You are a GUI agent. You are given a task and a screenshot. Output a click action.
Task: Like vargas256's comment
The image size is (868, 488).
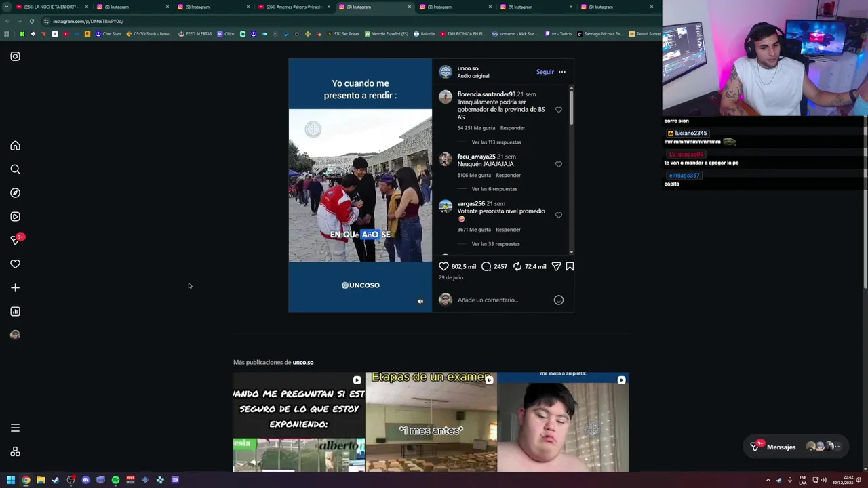pos(559,215)
